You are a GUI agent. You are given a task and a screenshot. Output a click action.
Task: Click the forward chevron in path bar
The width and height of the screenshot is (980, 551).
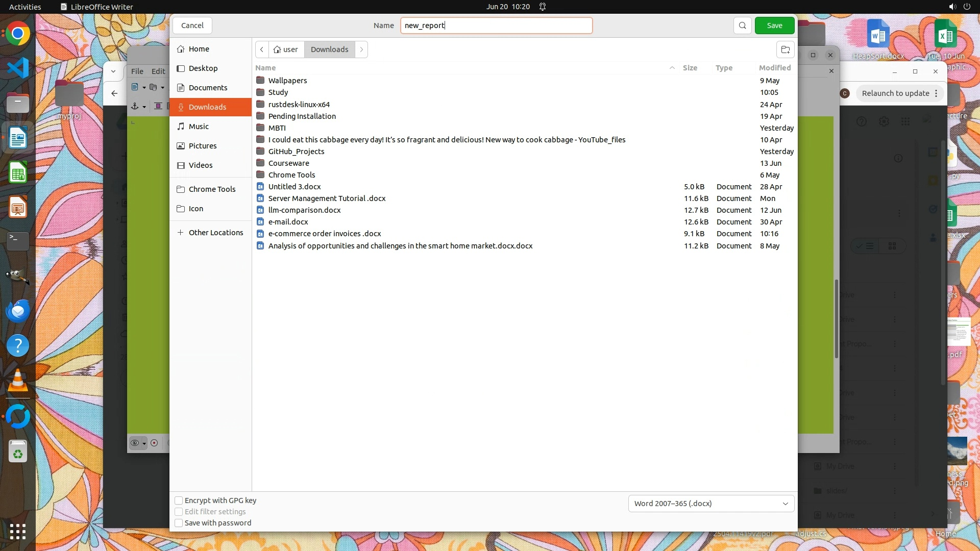pos(361,49)
